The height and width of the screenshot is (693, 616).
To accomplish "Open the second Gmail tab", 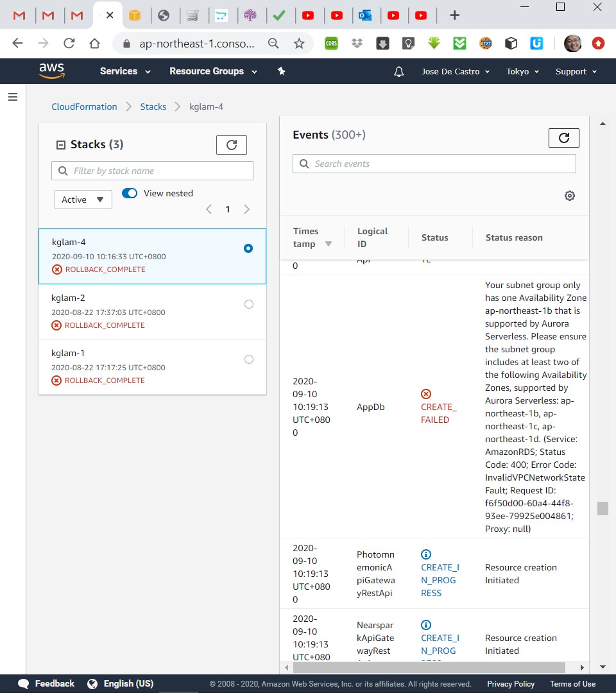I will coord(47,16).
